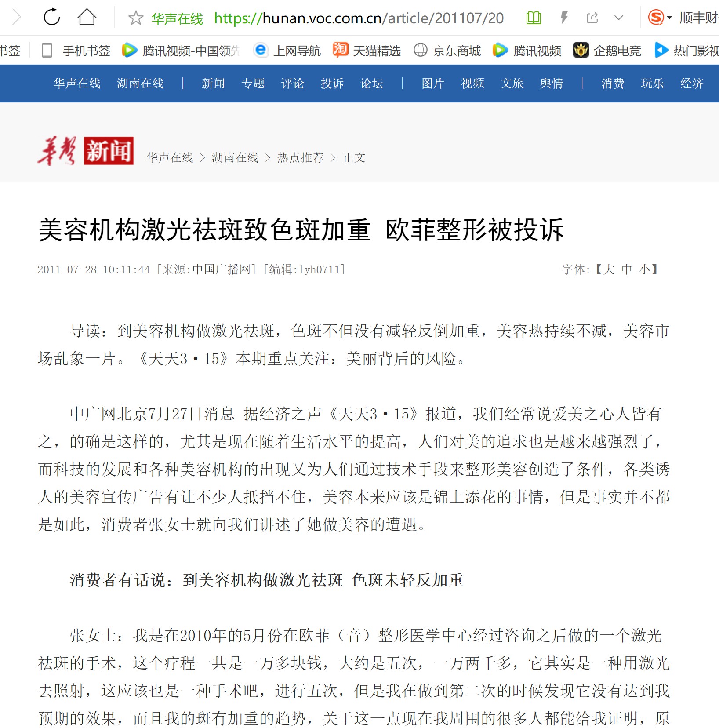Open reading mode book icon
Viewport: 719px width, 728px height.
(534, 18)
